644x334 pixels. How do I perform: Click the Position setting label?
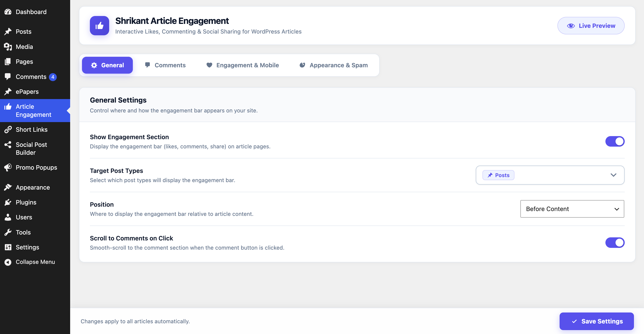pyautogui.click(x=102, y=204)
